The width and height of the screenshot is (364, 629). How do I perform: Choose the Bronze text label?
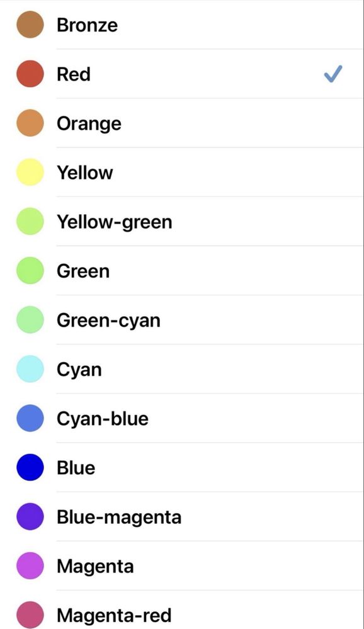[x=87, y=25]
